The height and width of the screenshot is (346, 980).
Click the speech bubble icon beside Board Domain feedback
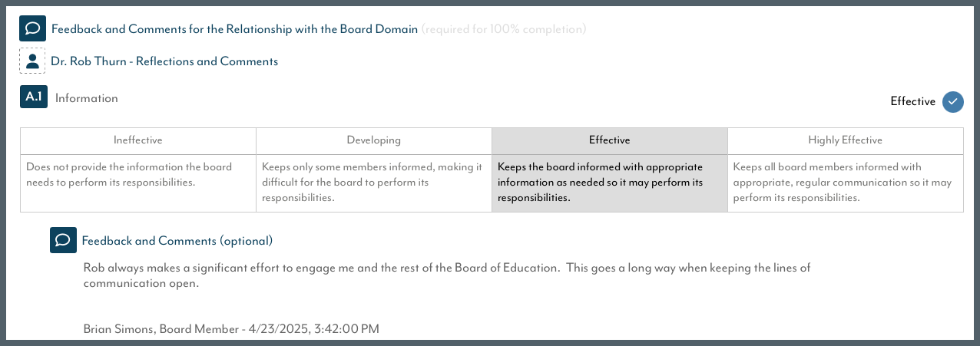tap(32, 29)
